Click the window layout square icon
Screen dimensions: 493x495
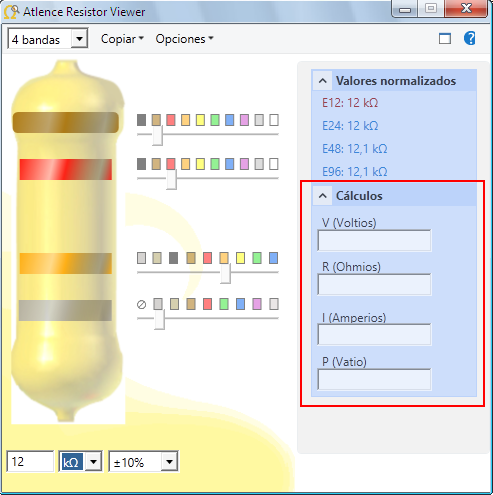point(445,39)
